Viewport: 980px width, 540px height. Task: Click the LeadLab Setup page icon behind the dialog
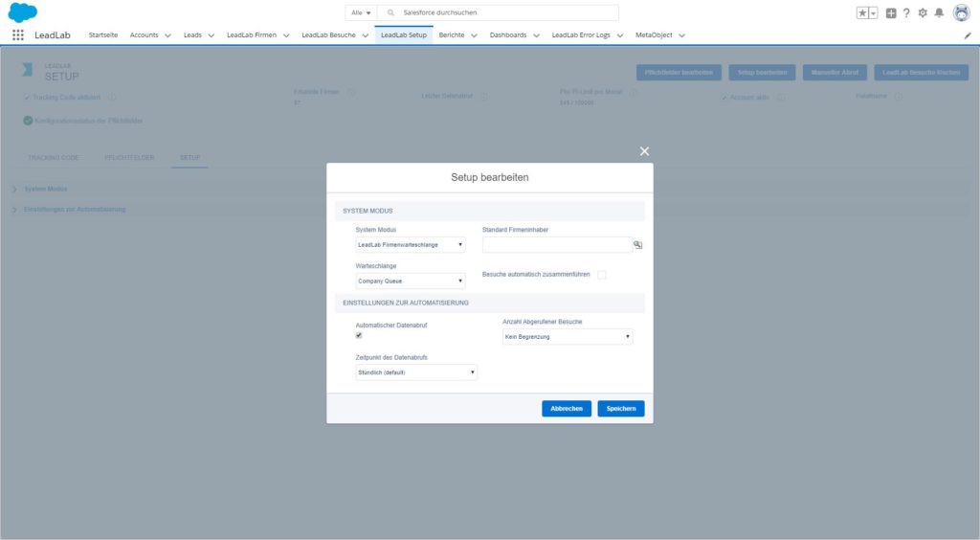28,70
